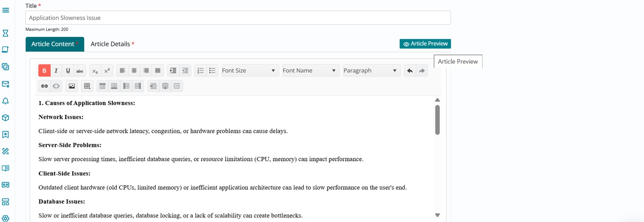Image resolution: width=644 pixels, height=222 pixels.
Task: Open the bell notifications sidebar icon
Action: pyautogui.click(x=6, y=101)
